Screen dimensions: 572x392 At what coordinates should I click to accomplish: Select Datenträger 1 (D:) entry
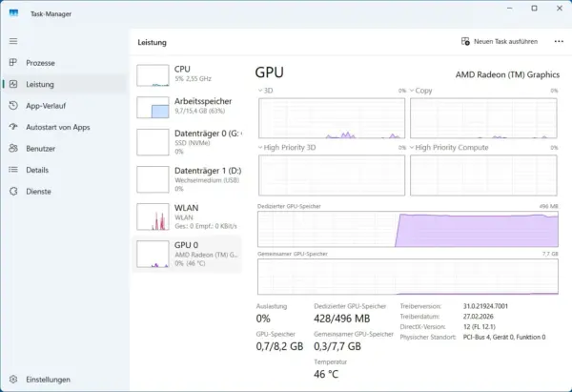187,179
